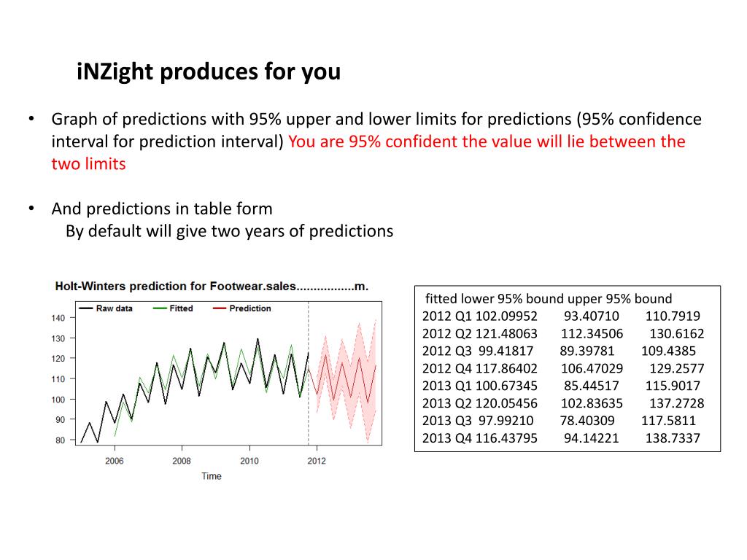Click the 'Time' x-axis label
The image size is (747, 560).
point(212,475)
